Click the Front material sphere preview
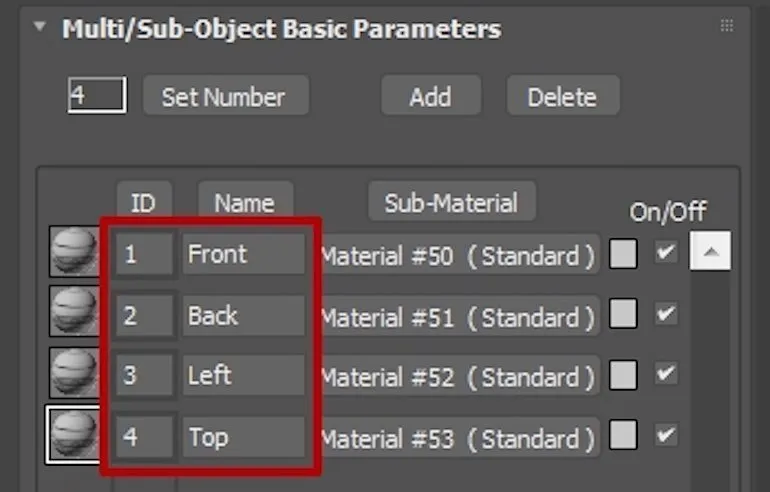Viewport: 770px width, 492px height. click(73, 253)
